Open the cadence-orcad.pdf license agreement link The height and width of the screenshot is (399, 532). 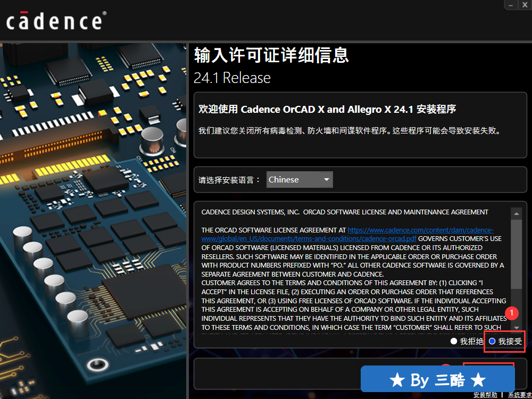347,235
